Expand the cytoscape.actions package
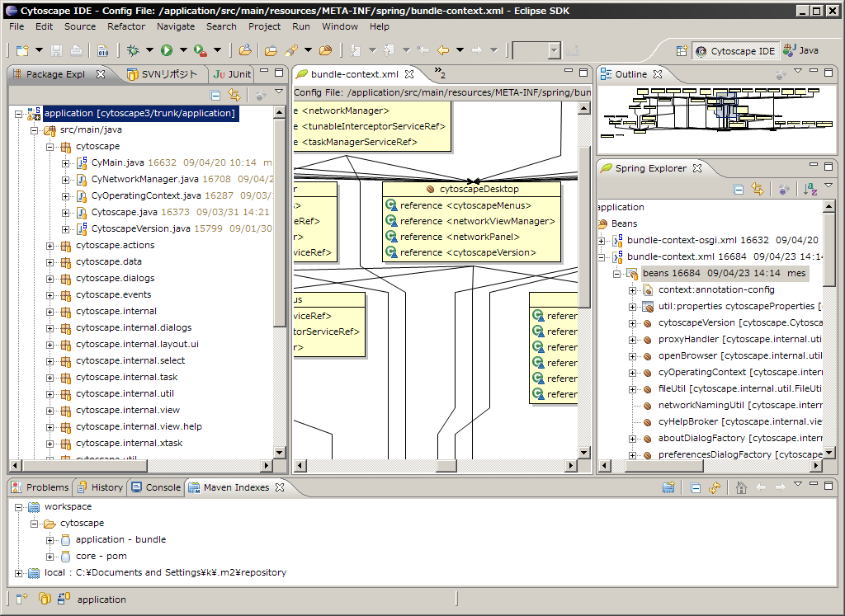The width and height of the screenshot is (845, 616). tap(50, 246)
